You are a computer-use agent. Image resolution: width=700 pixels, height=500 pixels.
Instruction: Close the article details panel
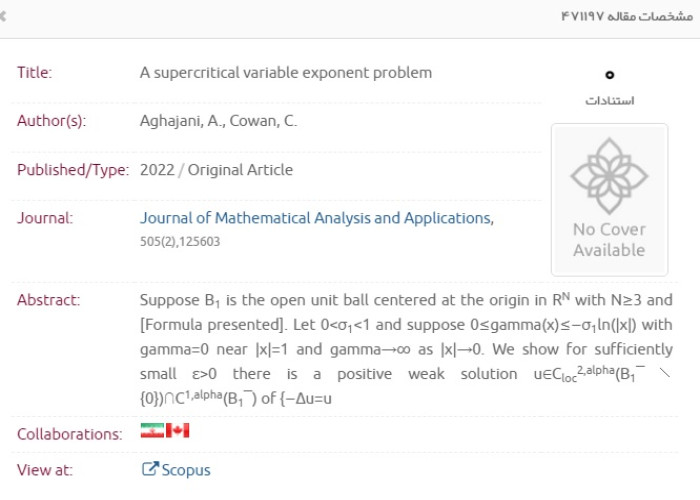click(2, 17)
